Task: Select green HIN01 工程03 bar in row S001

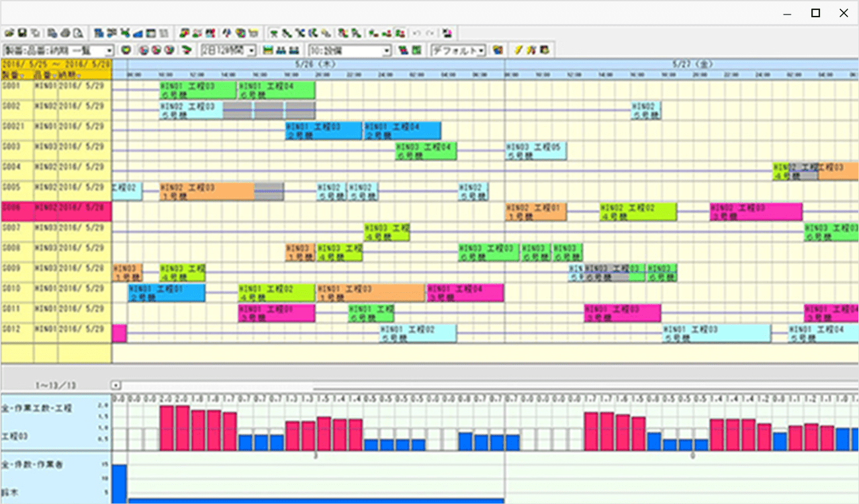Action: point(198,91)
